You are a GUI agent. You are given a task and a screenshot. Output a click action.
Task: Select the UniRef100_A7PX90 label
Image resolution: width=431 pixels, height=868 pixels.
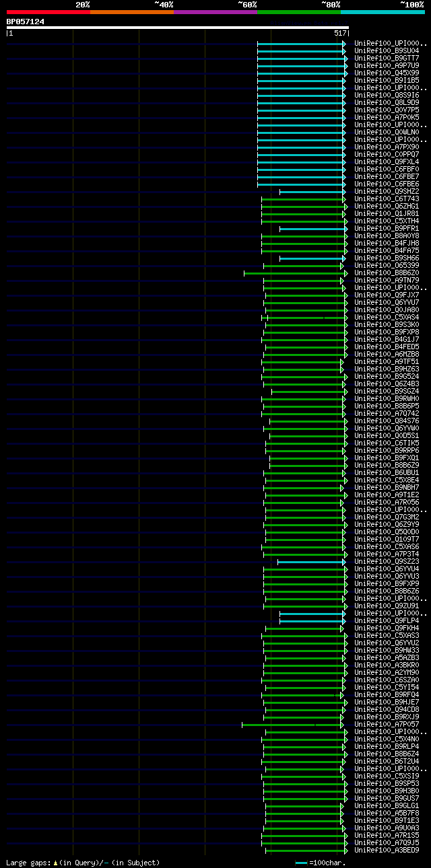(x=387, y=147)
